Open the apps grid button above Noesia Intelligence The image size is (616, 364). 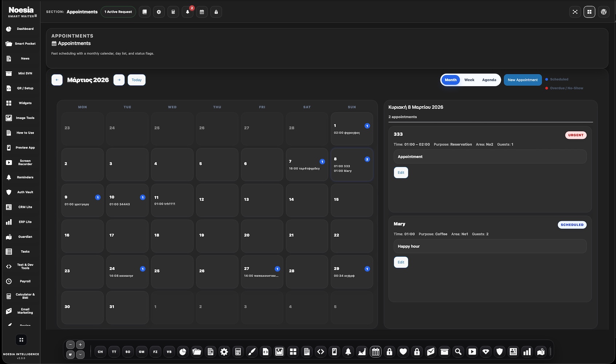[21, 340]
